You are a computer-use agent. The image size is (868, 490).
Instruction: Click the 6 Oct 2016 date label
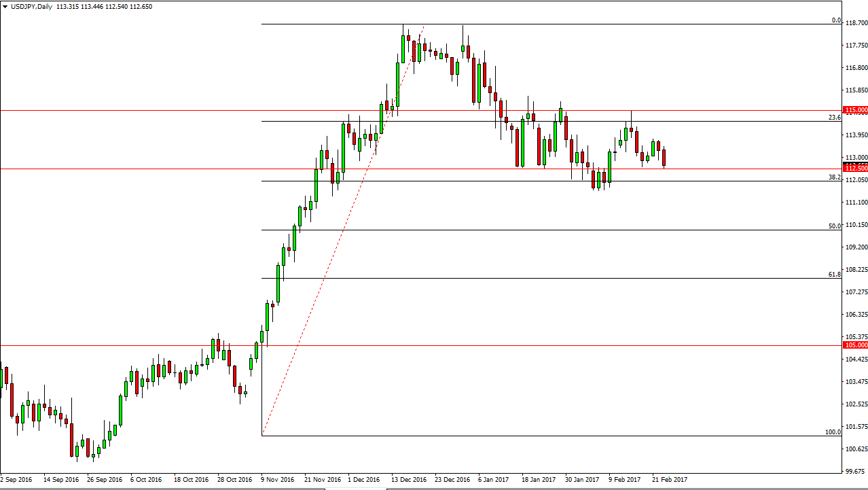147,480
